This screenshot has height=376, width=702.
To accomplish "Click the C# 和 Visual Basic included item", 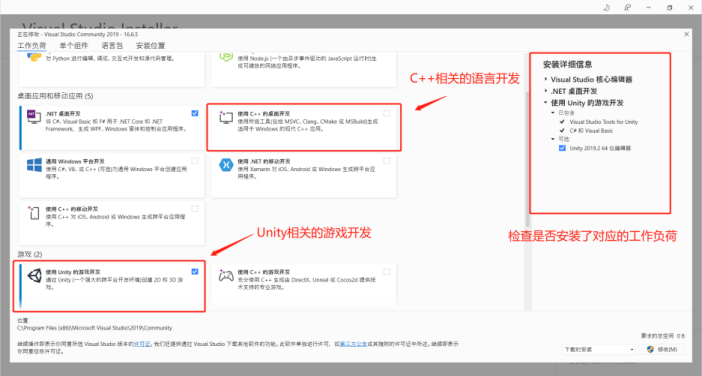I will pos(591,131).
